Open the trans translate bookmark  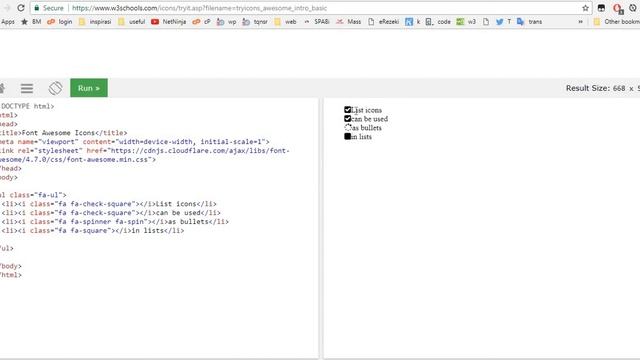pyautogui.click(x=529, y=22)
